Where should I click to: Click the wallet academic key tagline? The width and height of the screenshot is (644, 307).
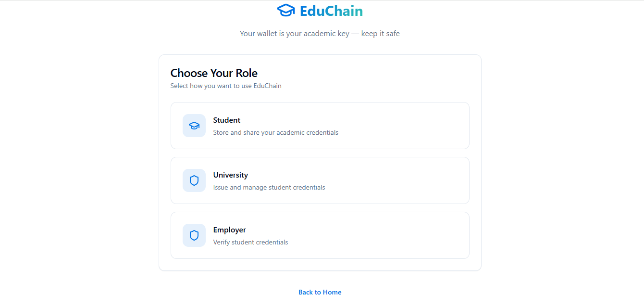[x=320, y=34]
